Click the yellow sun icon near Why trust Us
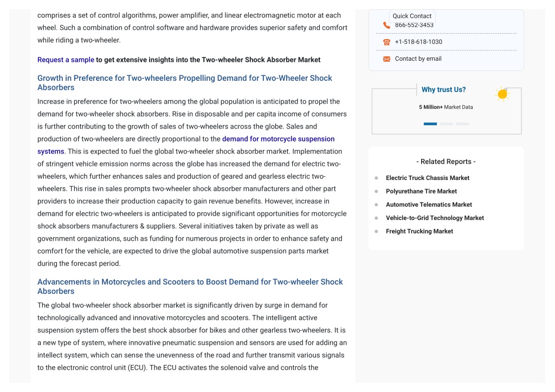 coord(502,94)
